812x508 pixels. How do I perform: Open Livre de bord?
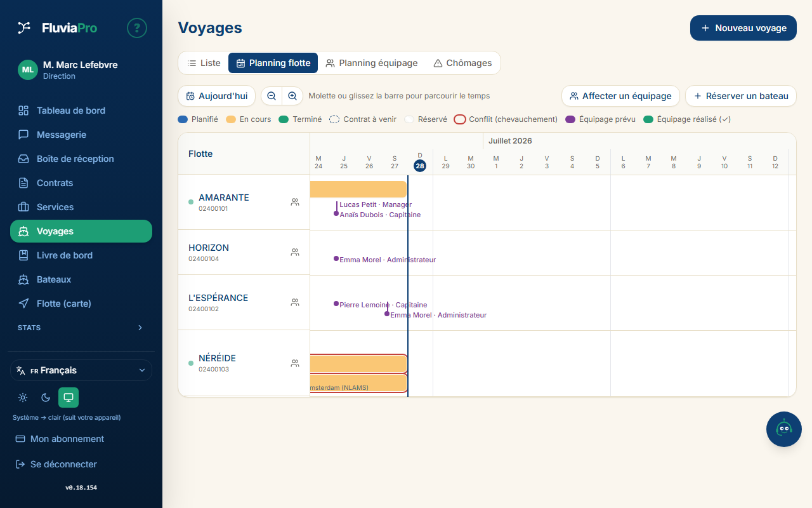[x=81, y=255]
